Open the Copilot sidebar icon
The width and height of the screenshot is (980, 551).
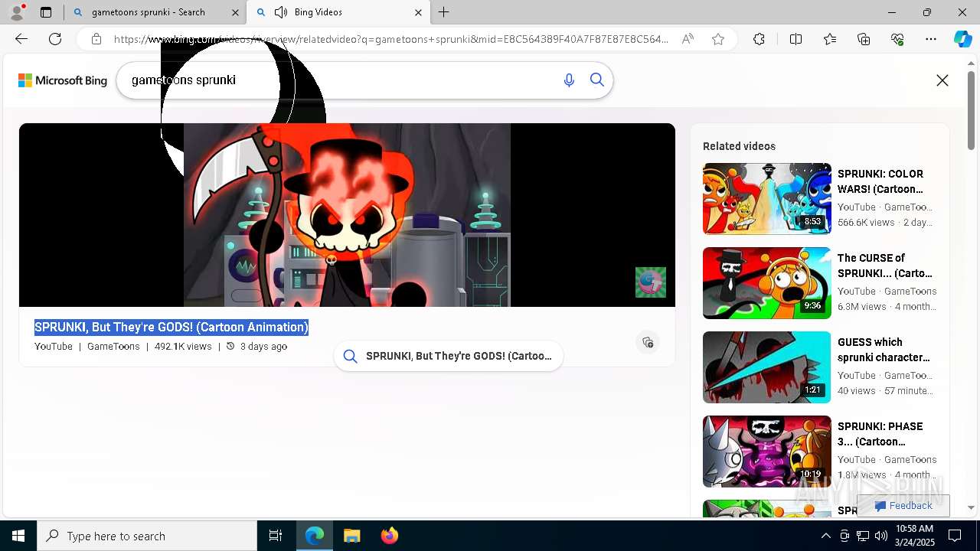(x=962, y=39)
